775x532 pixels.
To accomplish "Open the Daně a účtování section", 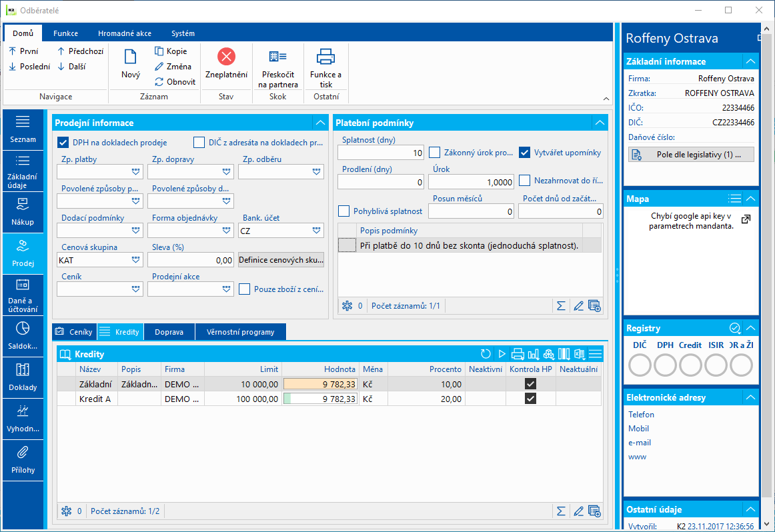I will (23, 295).
